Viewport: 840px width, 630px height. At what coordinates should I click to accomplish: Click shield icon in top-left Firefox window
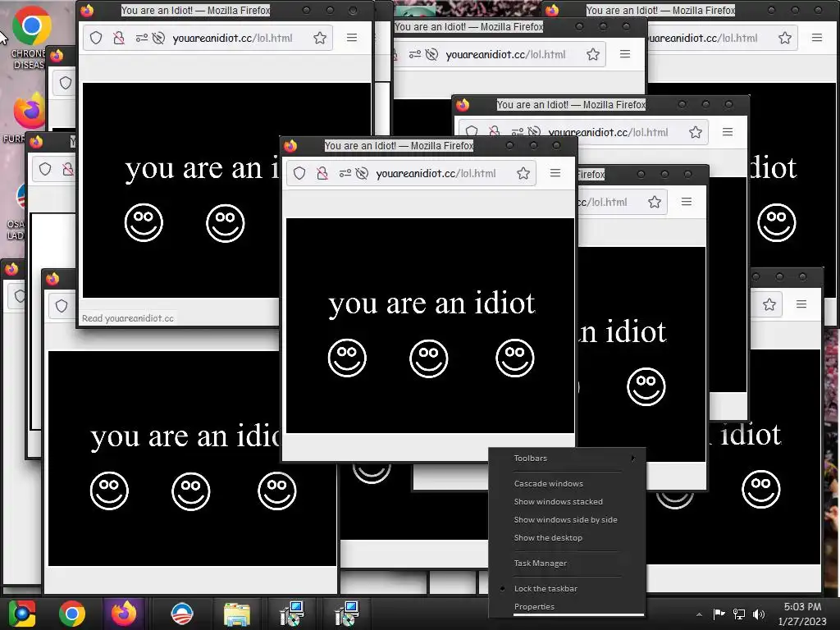(x=96, y=38)
